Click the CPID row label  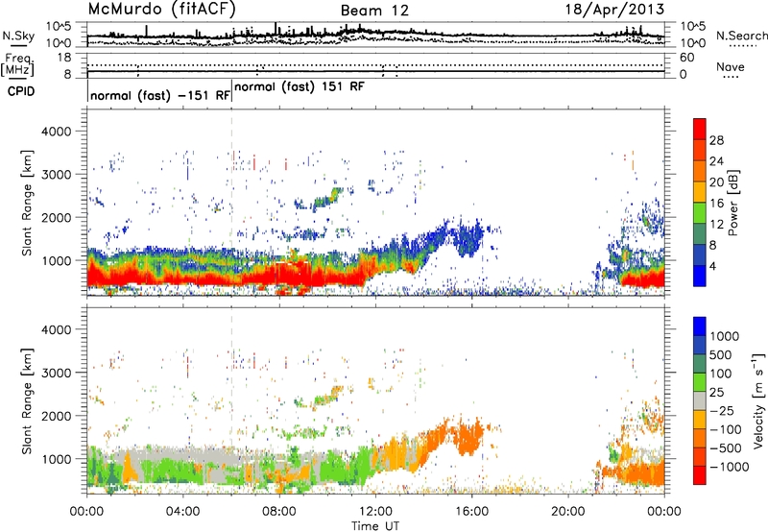(x=21, y=91)
